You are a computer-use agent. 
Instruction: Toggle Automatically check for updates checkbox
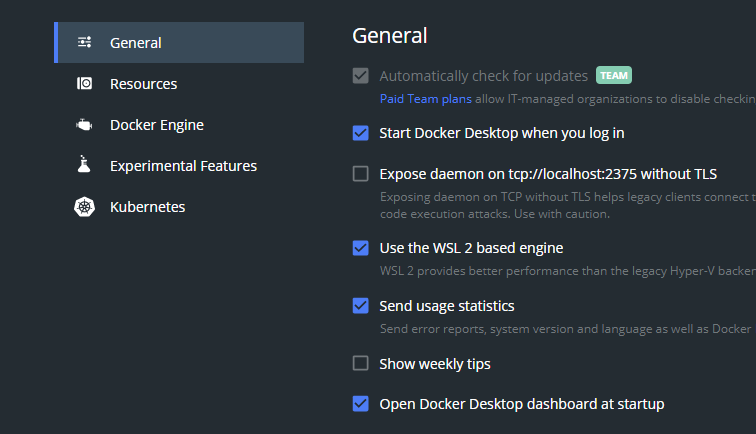[361, 76]
